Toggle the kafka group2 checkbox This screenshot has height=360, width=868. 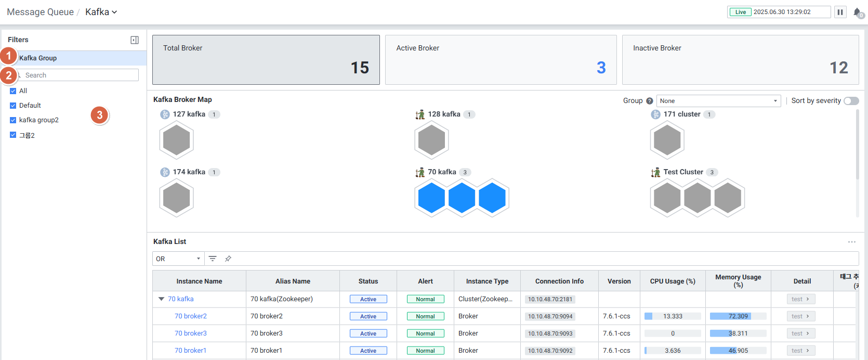coord(13,120)
